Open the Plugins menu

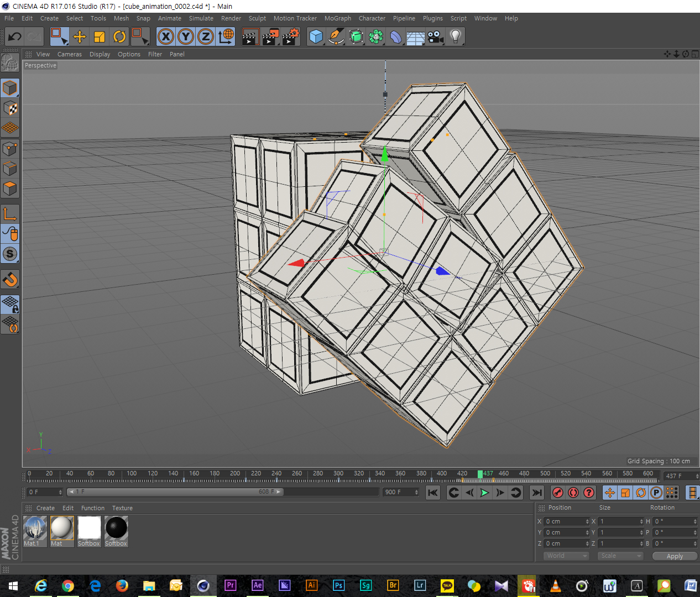(x=433, y=18)
